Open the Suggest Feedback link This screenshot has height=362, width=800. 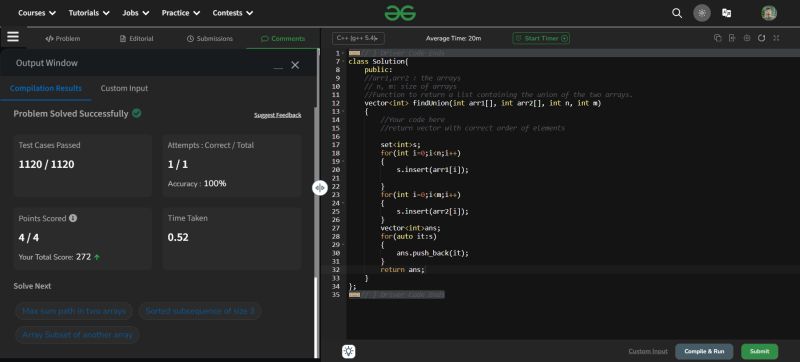pyautogui.click(x=278, y=115)
